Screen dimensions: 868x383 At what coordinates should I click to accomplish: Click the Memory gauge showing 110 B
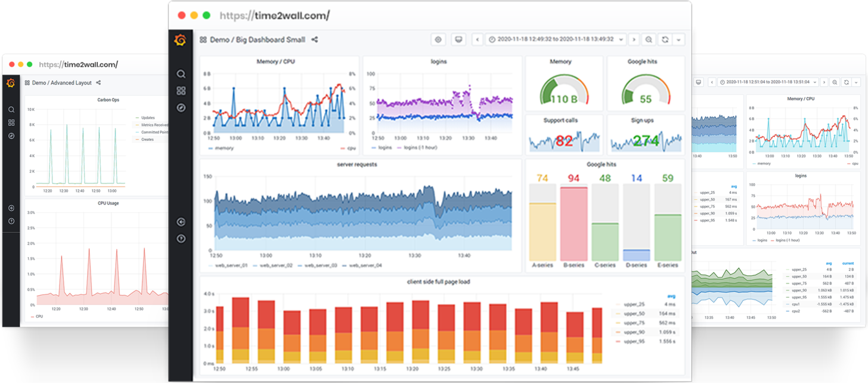(563, 89)
